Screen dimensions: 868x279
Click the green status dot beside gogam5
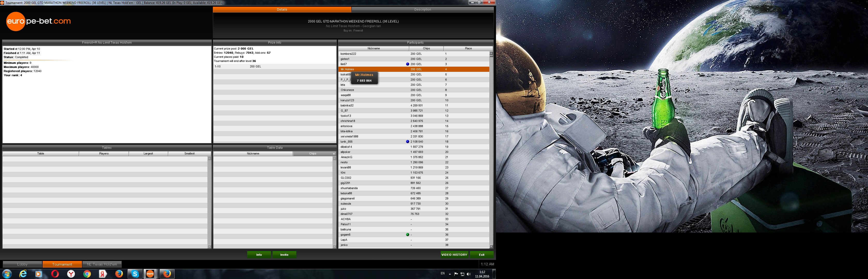[x=407, y=235]
